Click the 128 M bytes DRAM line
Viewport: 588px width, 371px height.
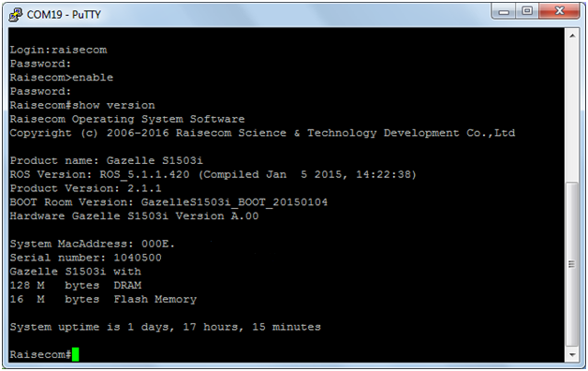tap(76, 286)
